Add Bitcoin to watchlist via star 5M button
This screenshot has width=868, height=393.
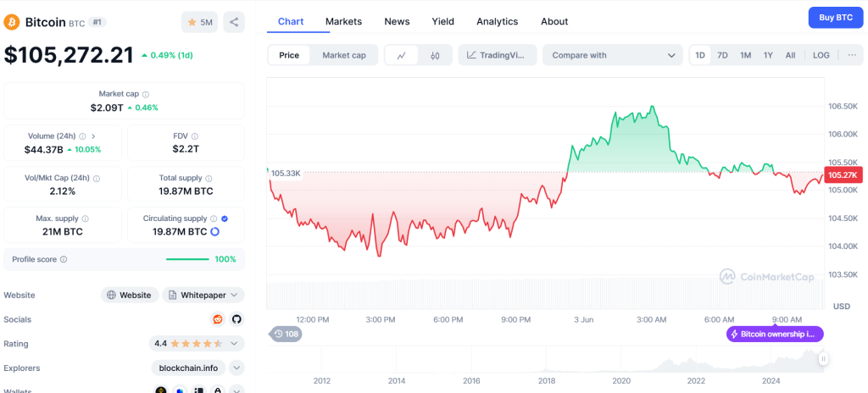point(200,22)
